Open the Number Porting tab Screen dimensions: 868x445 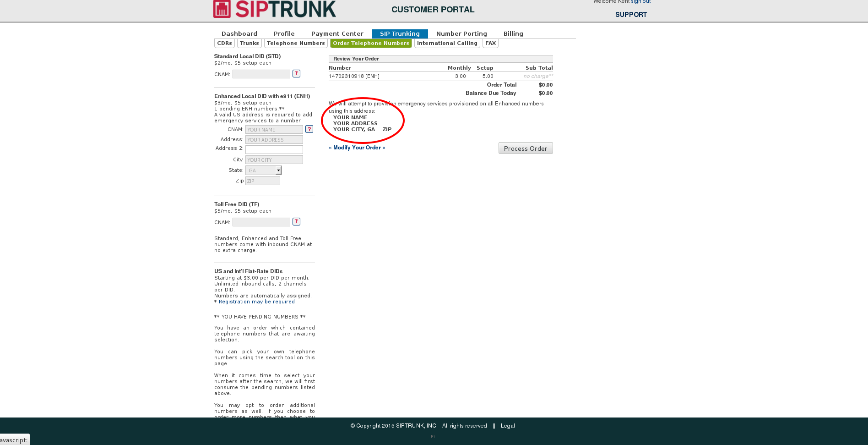(x=461, y=33)
